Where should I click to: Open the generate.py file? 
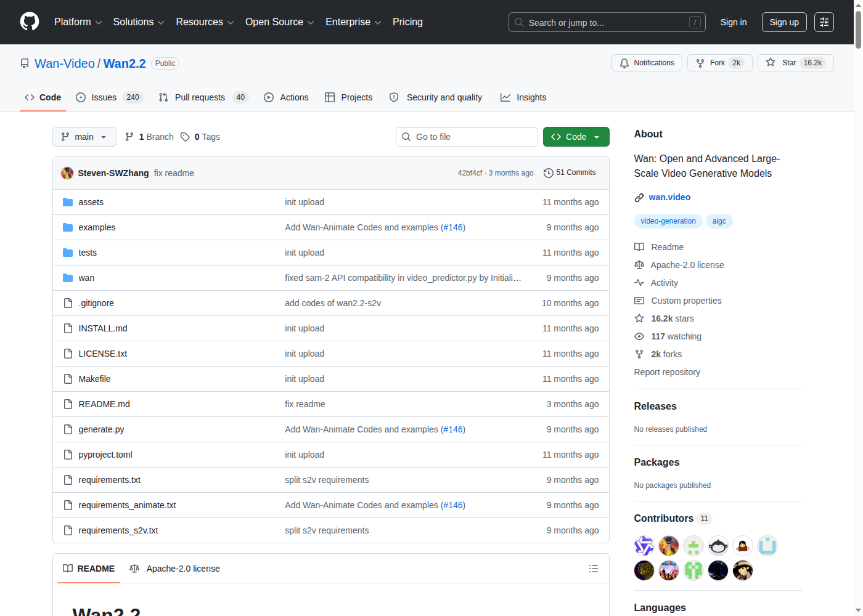[101, 429]
